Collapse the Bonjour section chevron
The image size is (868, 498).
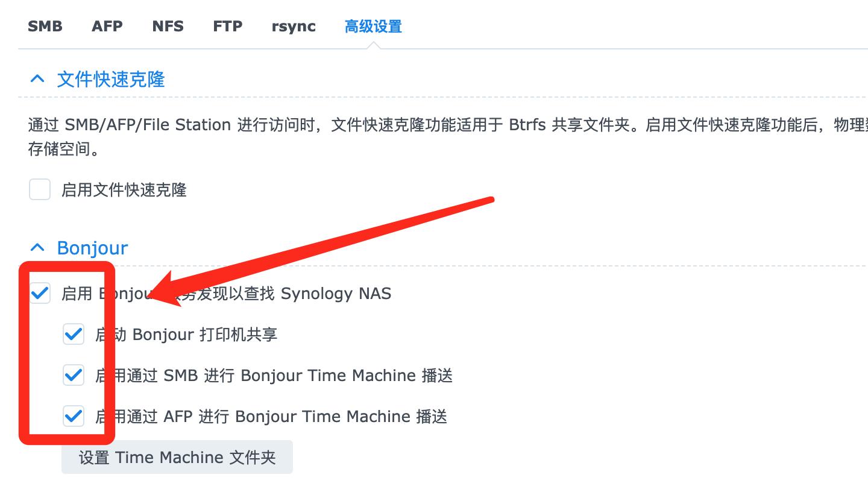tap(37, 247)
